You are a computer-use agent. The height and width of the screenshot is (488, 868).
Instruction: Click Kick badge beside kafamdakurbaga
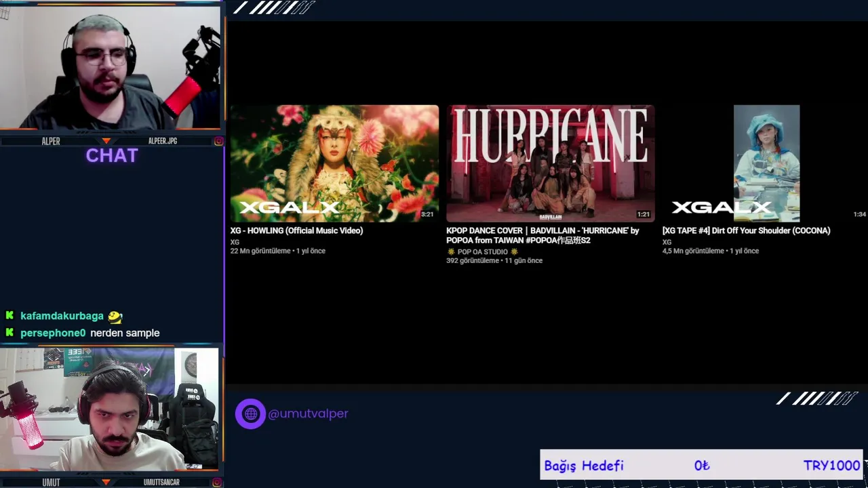[x=9, y=316]
